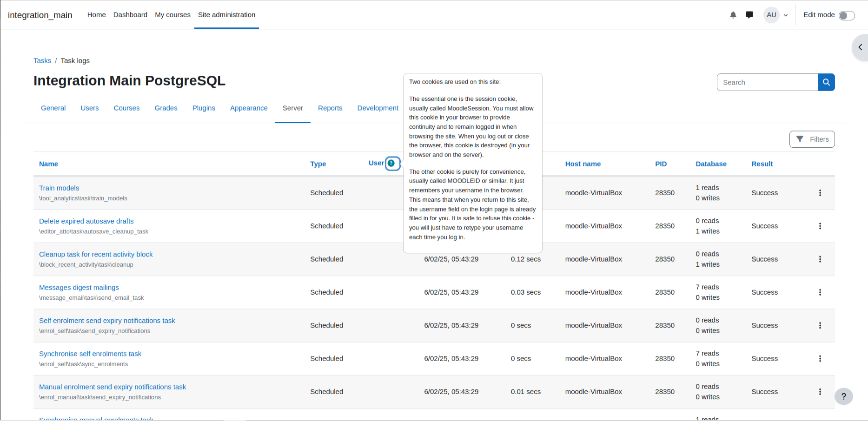Sort table by Result column header
Image resolution: width=868 pixels, height=421 pixels.
[x=762, y=164]
